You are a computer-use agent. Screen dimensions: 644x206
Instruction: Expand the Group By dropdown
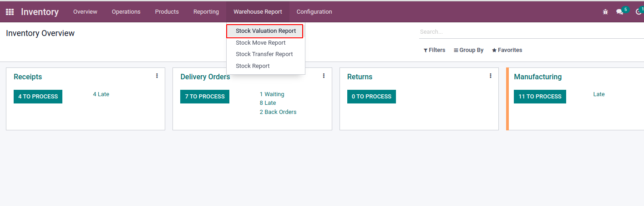coord(468,50)
